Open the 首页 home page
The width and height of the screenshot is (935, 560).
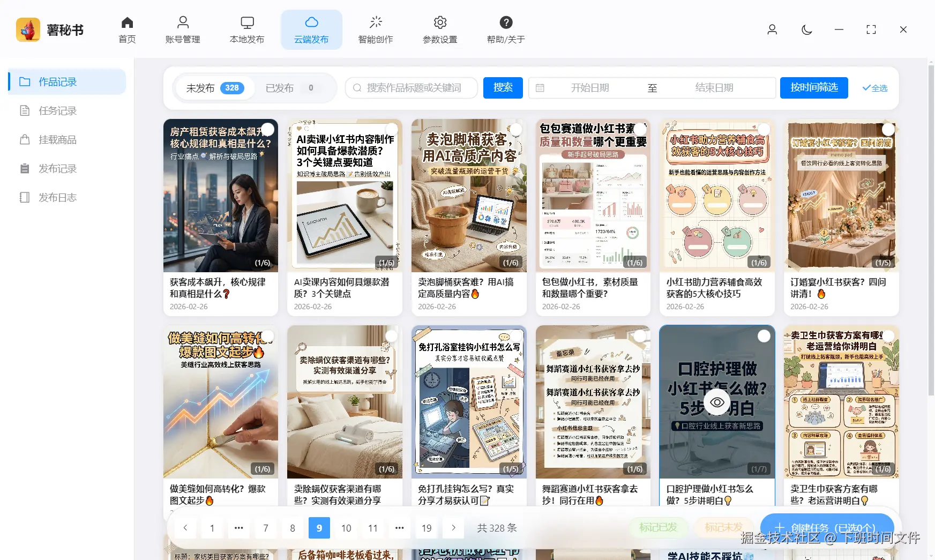tap(126, 29)
